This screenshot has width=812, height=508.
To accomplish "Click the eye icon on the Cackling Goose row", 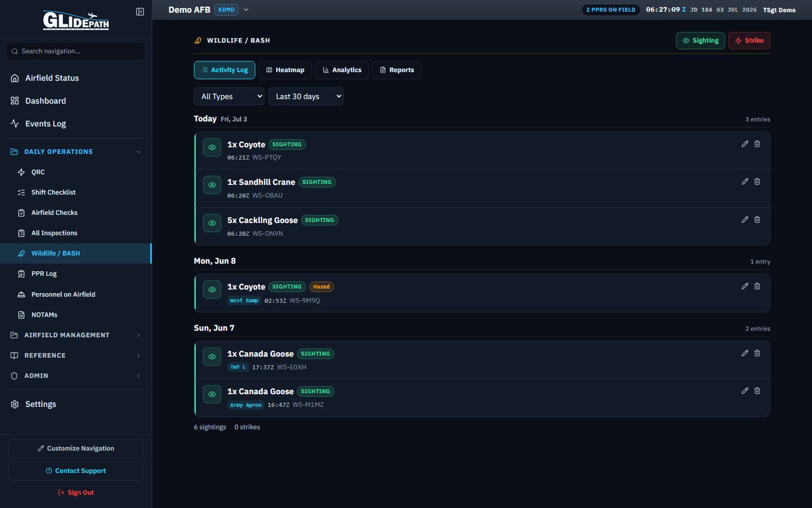I will click(x=212, y=223).
